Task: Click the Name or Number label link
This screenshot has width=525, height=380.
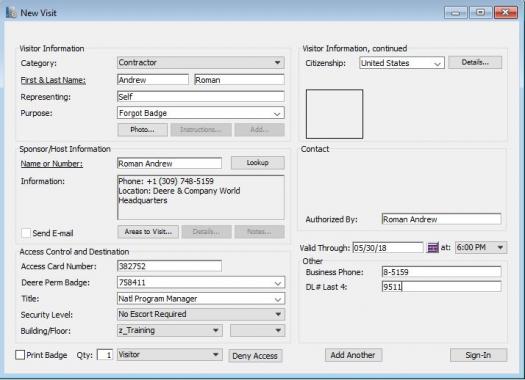Action: click(52, 164)
